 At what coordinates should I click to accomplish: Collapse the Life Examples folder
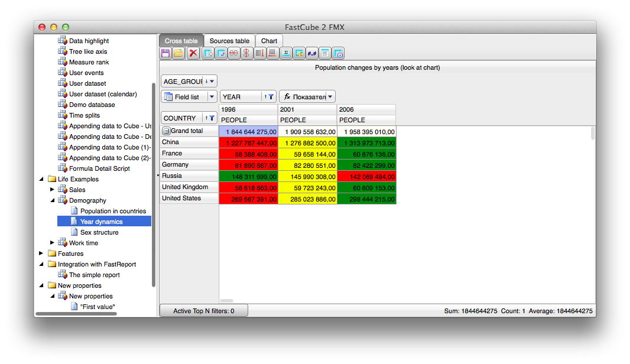coord(41,179)
